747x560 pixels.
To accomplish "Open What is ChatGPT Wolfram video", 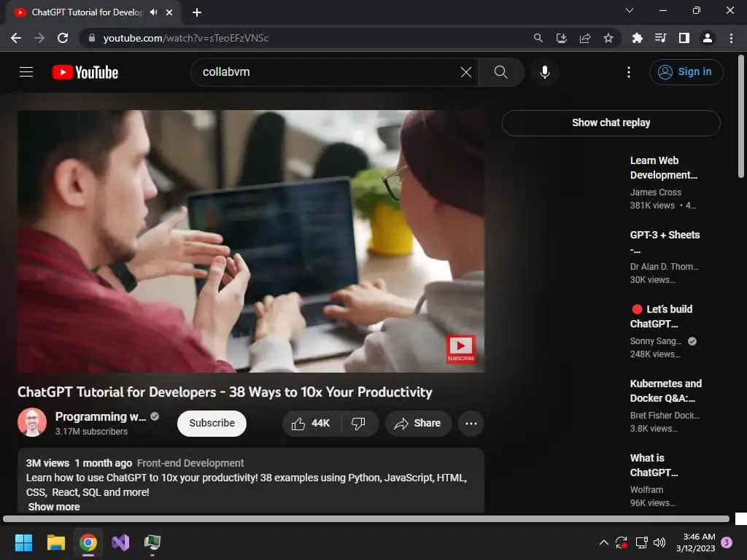I will [x=654, y=464].
